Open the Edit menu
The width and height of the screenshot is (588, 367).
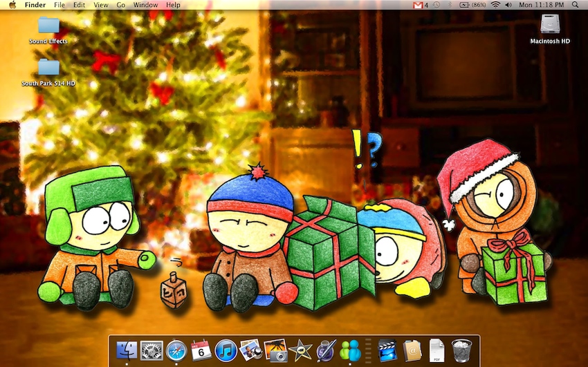click(x=79, y=5)
